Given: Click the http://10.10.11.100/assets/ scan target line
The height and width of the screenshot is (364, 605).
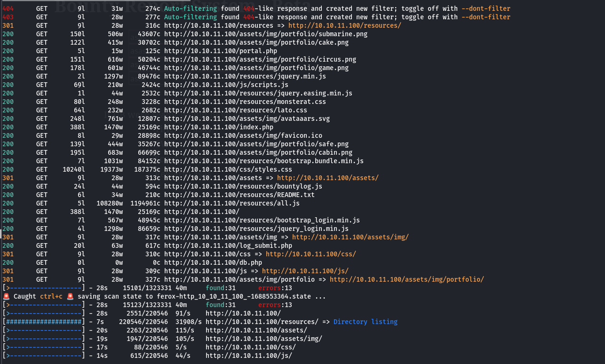Looking at the screenshot, I should [256, 330].
